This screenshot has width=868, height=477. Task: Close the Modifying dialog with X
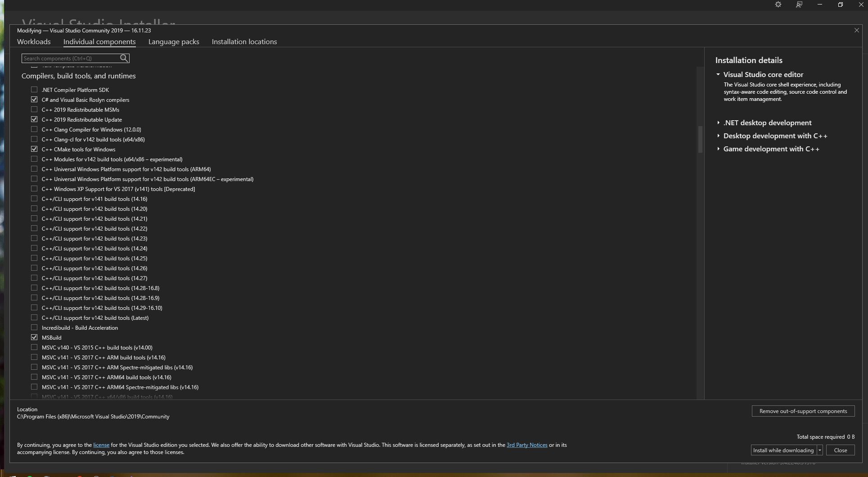tap(856, 30)
